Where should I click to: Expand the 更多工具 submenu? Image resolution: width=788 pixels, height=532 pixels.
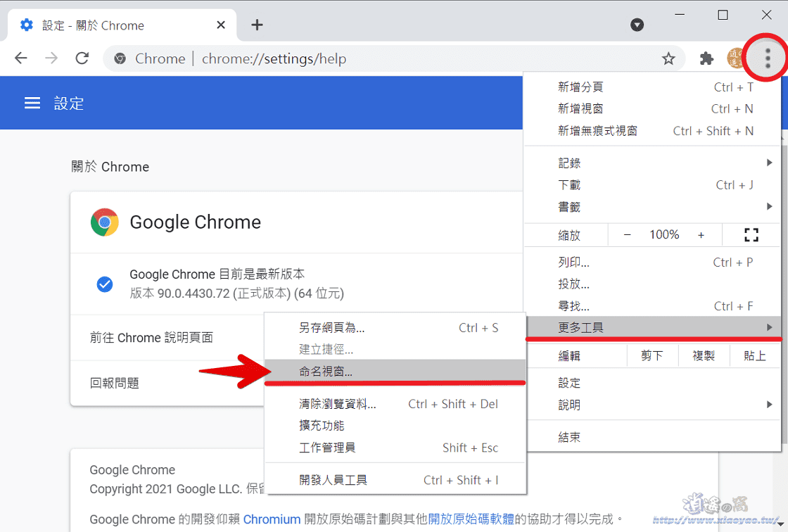(x=652, y=328)
